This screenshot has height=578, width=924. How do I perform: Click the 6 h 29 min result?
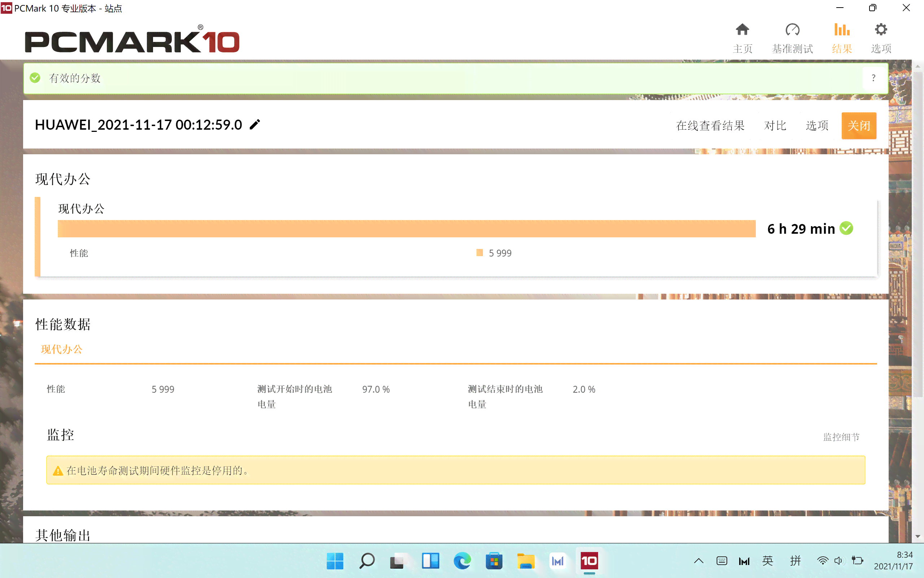(801, 229)
